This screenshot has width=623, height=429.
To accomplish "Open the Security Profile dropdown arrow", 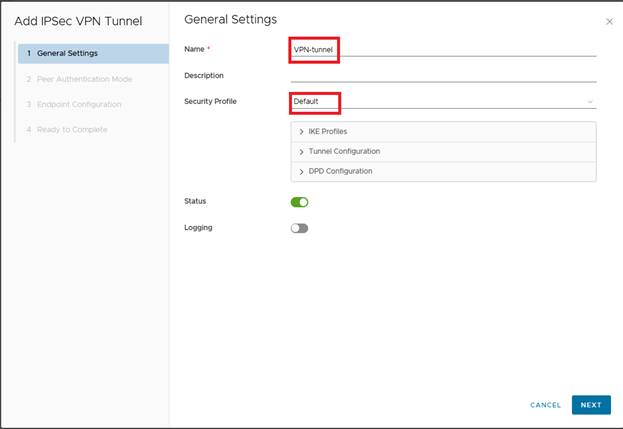I will 590,102.
